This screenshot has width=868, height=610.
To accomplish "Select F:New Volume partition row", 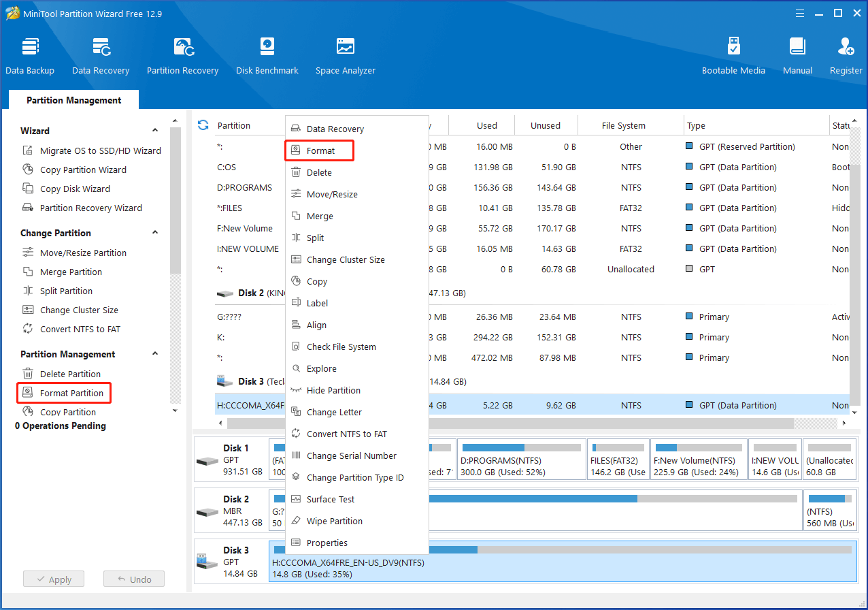I will (533, 228).
